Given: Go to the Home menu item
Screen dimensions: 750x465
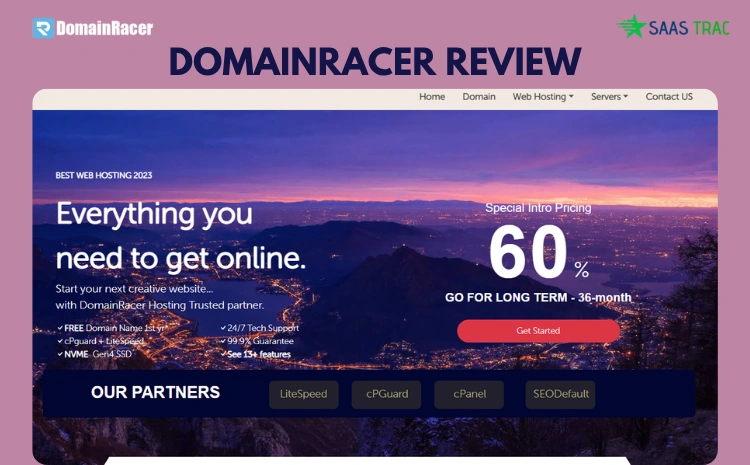Looking at the screenshot, I should [432, 97].
